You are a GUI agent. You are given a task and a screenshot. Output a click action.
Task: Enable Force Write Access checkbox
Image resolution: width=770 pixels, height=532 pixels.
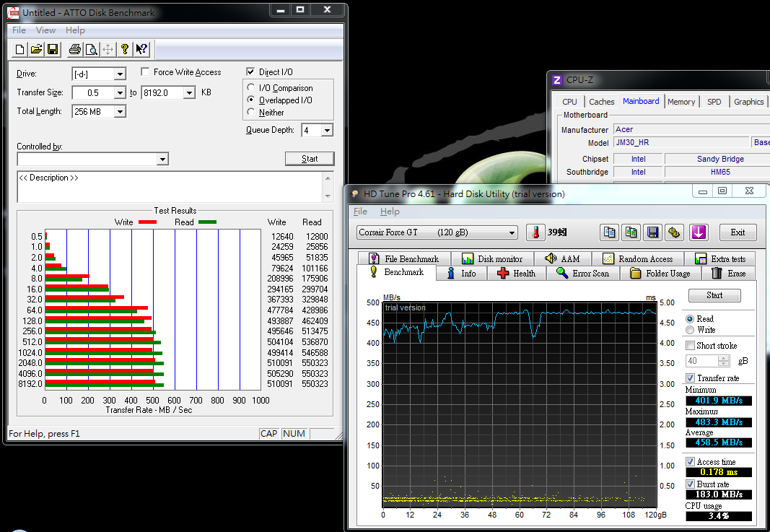145,71
